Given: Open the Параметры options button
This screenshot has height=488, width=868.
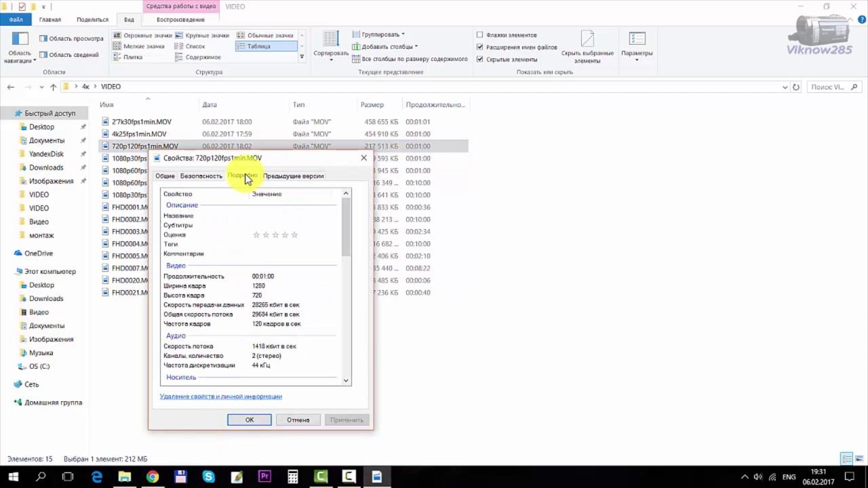Looking at the screenshot, I should pos(637,46).
